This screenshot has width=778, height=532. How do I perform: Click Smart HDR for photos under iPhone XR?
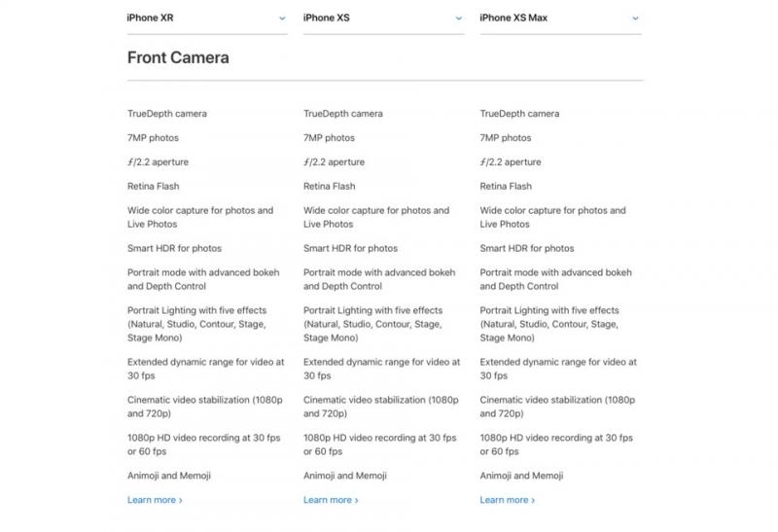click(174, 248)
